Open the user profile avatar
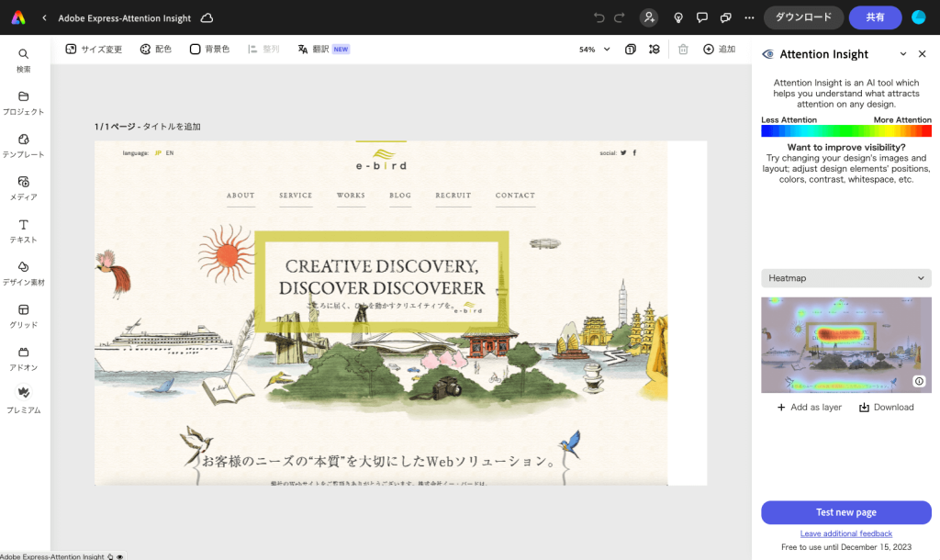The height and width of the screenshot is (560, 940). [x=918, y=17]
